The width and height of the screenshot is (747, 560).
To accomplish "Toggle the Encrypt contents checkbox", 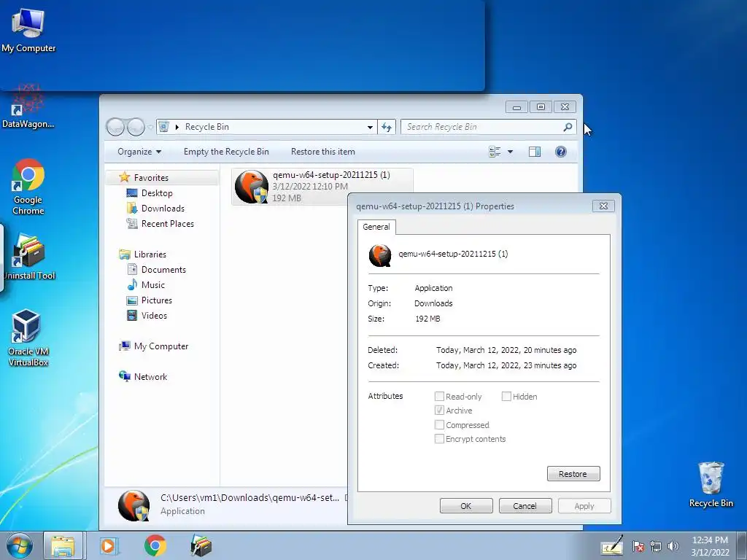I will pos(439,438).
